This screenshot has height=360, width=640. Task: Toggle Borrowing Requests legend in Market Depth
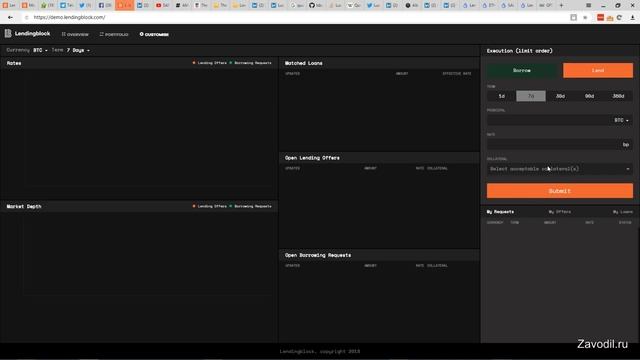tap(250, 206)
